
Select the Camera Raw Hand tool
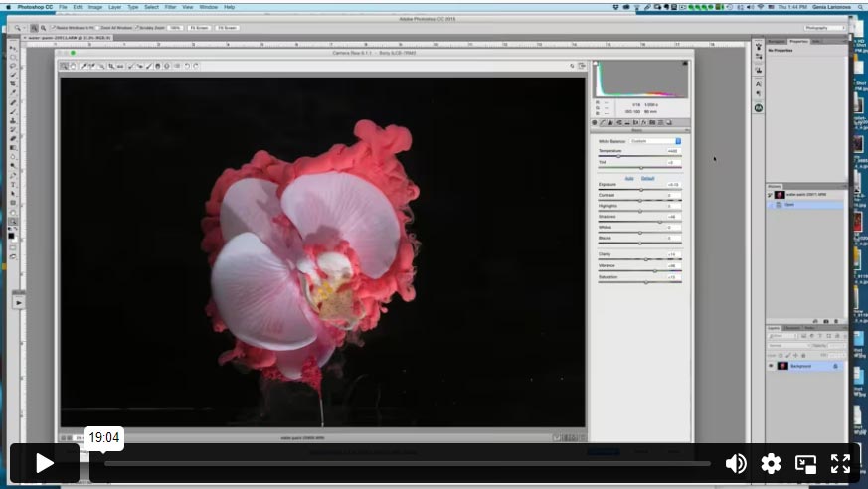pos(74,66)
